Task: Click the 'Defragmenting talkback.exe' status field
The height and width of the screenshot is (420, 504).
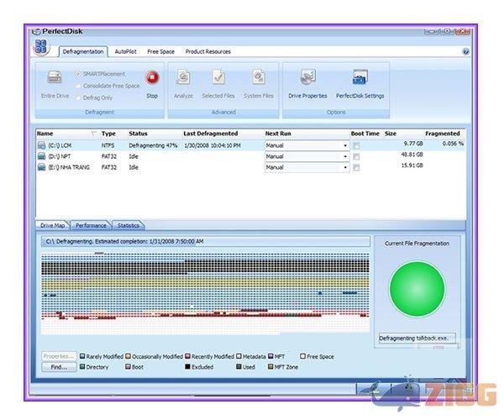Action: [417, 338]
